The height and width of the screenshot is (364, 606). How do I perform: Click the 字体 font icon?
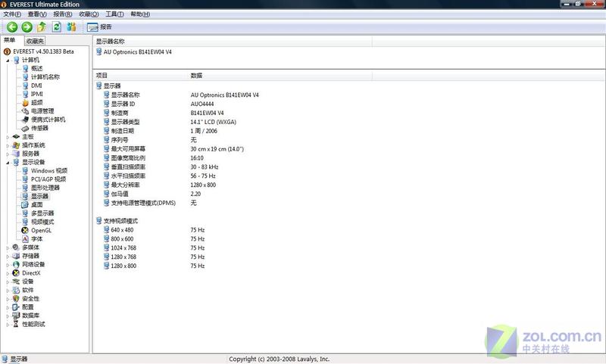pos(25,239)
